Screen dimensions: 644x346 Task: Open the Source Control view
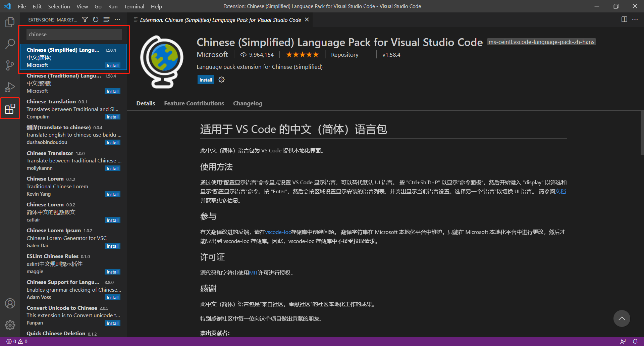[10, 65]
